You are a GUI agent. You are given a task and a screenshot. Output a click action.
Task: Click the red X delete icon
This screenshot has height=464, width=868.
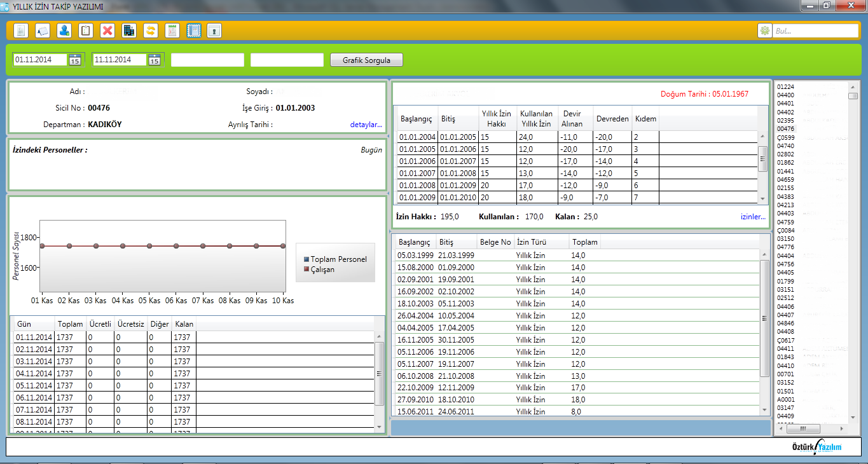pos(107,31)
